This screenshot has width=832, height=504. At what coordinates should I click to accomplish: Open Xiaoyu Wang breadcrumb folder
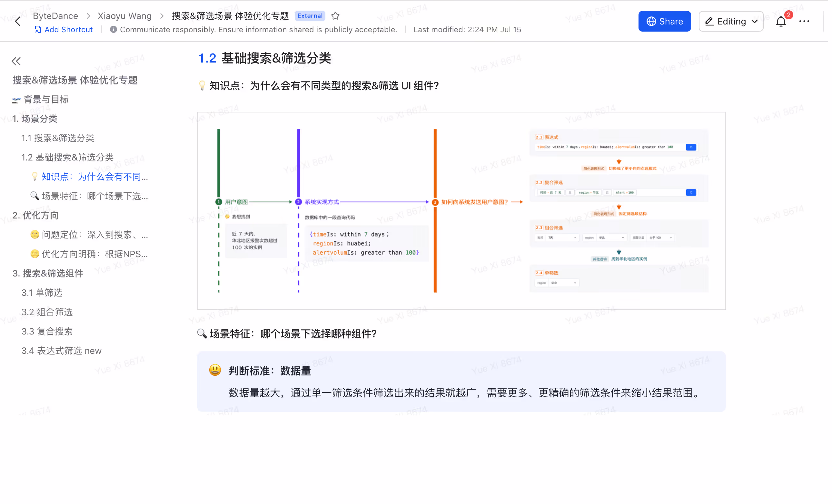(125, 16)
